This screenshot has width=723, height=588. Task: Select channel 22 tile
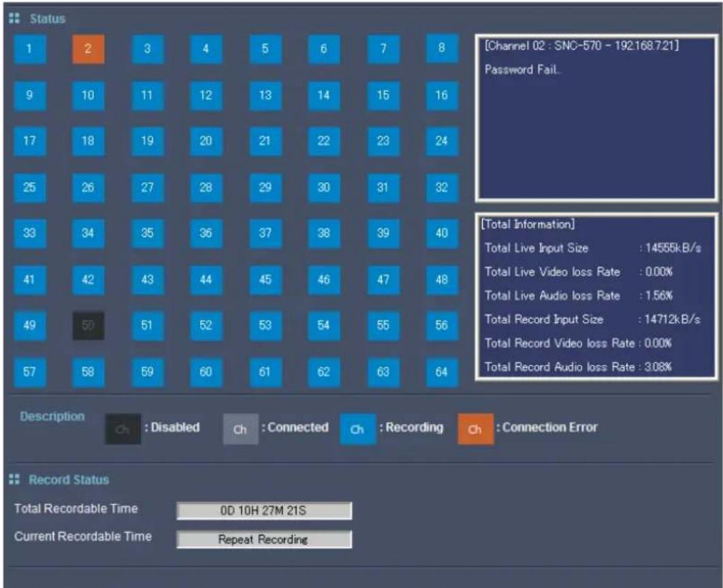point(323,141)
